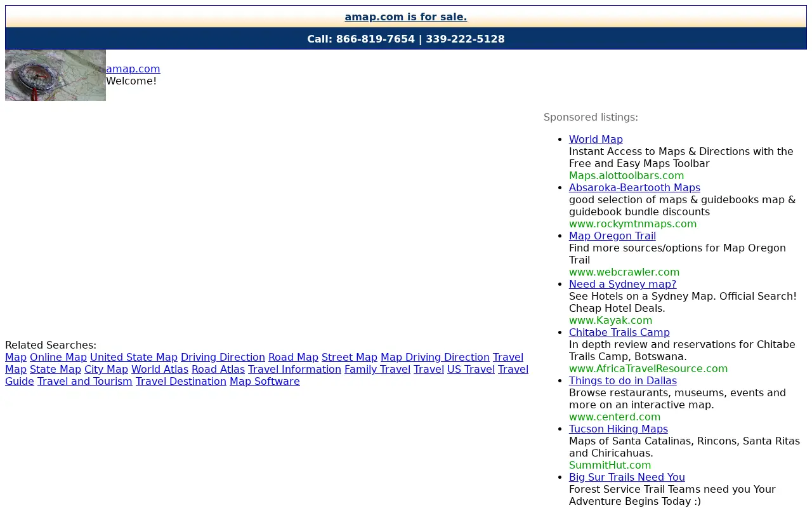Click the Travel Information link
Screen dimensions: 812x508
pyautogui.click(x=294, y=369)
